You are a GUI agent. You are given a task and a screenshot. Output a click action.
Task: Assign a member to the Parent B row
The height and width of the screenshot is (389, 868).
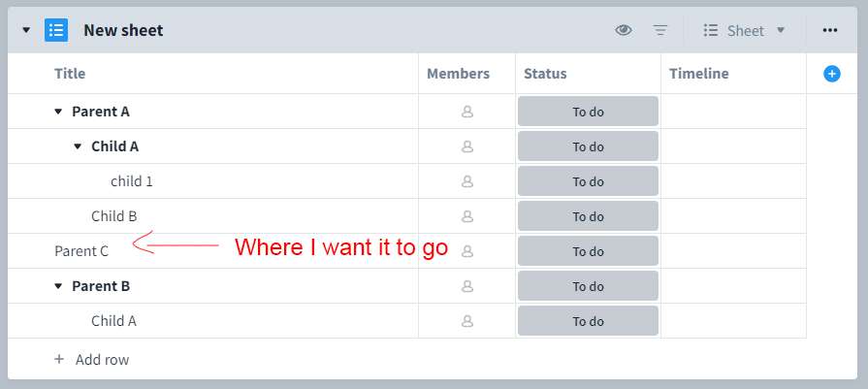click(467, 286)
